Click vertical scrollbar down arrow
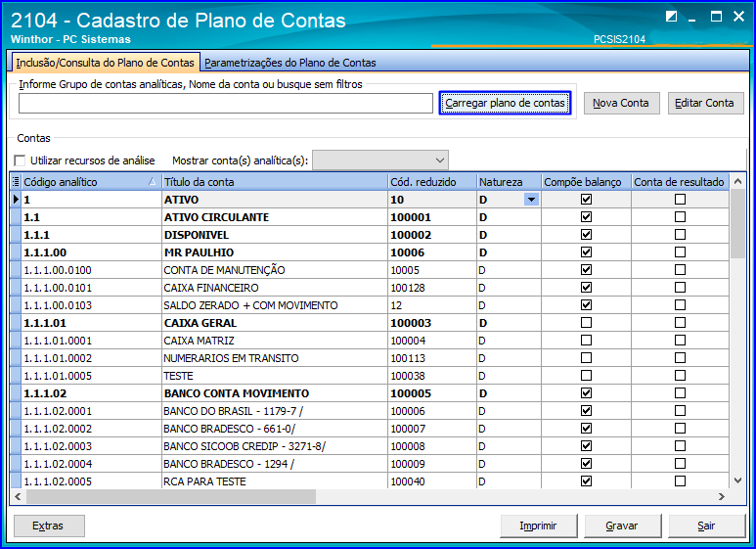 (x=737, y=480)
